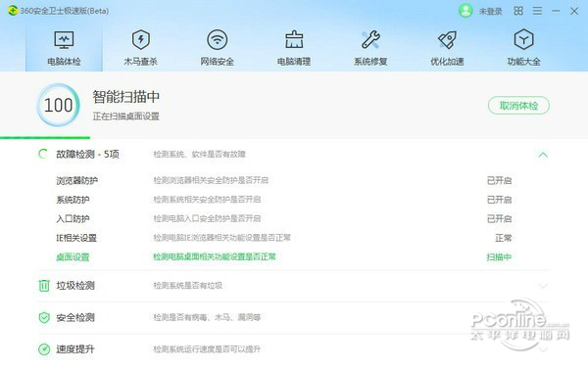Click description 检测系统运行速度是否可以提升
Screen dimensions: 588x370
tap(207, 349)
